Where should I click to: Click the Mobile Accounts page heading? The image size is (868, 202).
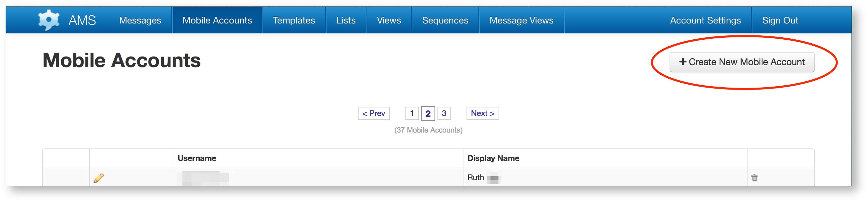122,61
